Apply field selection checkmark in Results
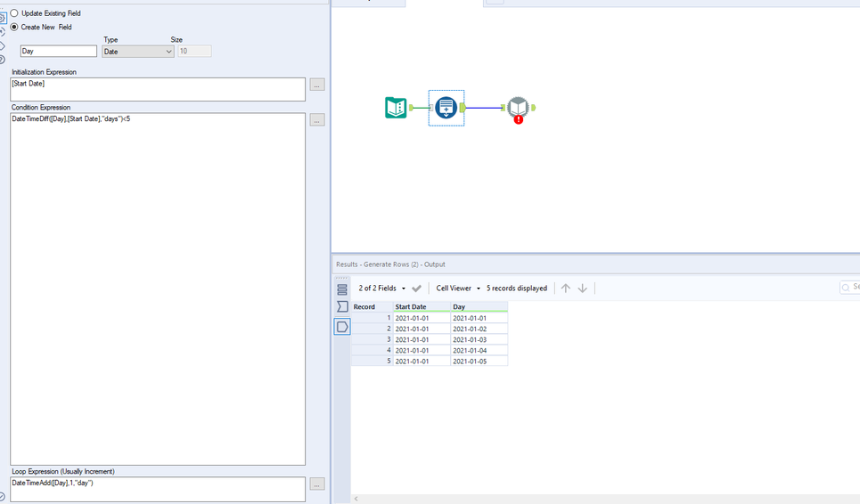 point(416,289)
